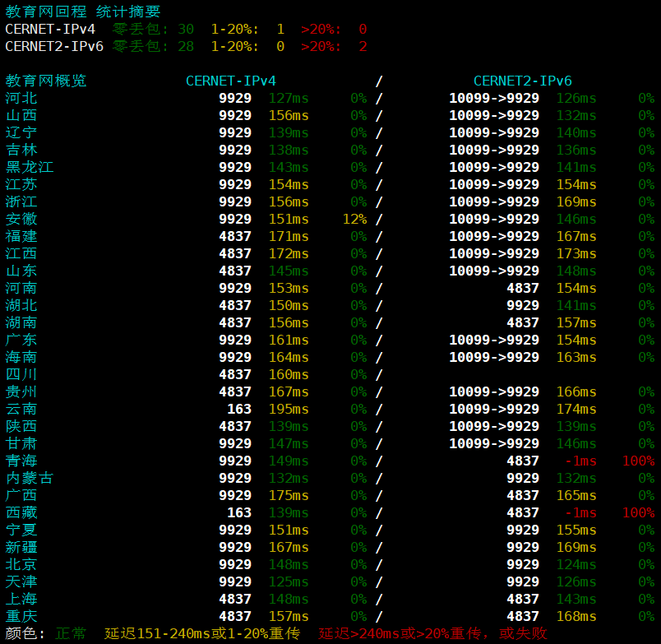Click the yellow 延迟151-240ms或1-20%重传 legend
661x644 pixels.
[x=202, y=633]
